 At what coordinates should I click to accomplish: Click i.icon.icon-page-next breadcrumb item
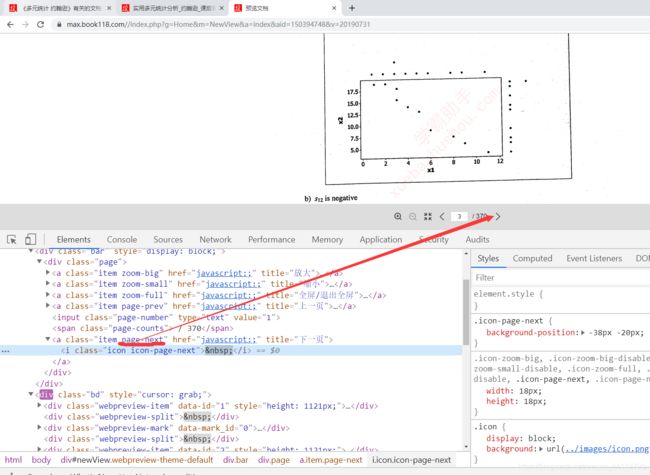point(411,460)
